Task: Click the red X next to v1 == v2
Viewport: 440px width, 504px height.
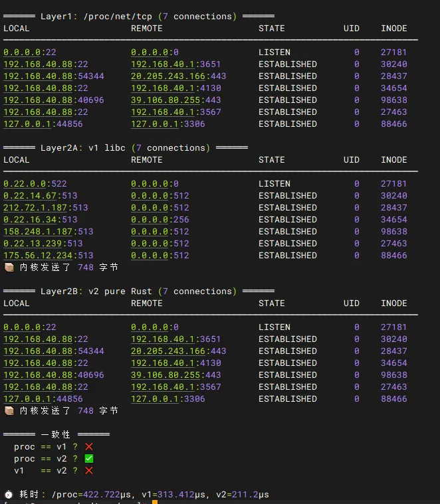Action: tap(89, 471)
